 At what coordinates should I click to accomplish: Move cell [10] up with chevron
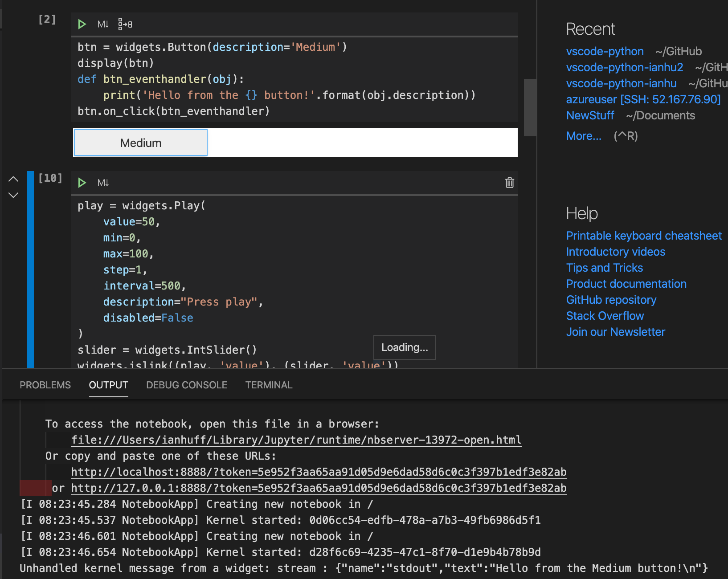point(13,179)
